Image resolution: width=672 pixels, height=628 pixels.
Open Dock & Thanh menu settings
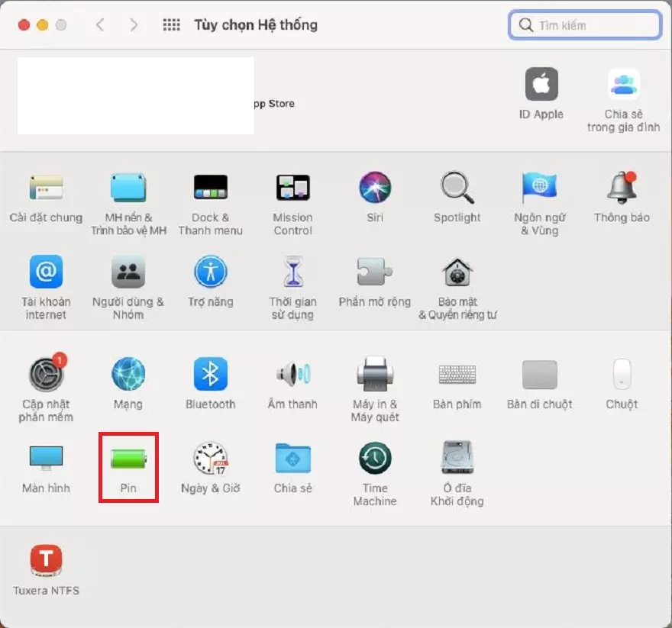210,188
